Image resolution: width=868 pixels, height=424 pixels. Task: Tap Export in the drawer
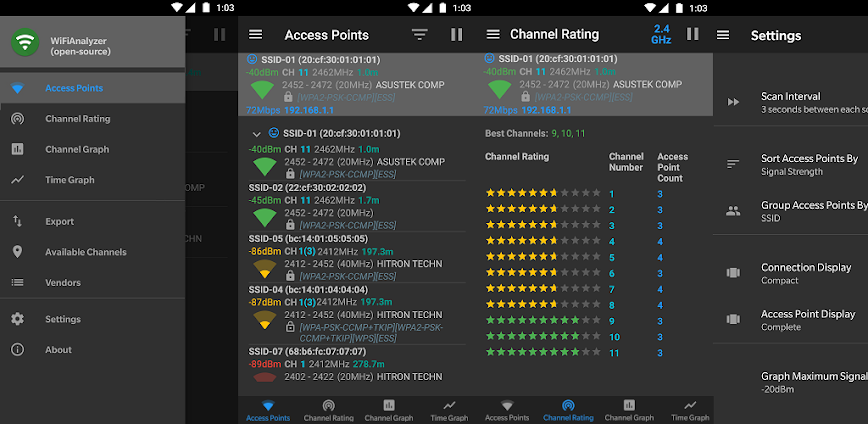tap(59, 221)
